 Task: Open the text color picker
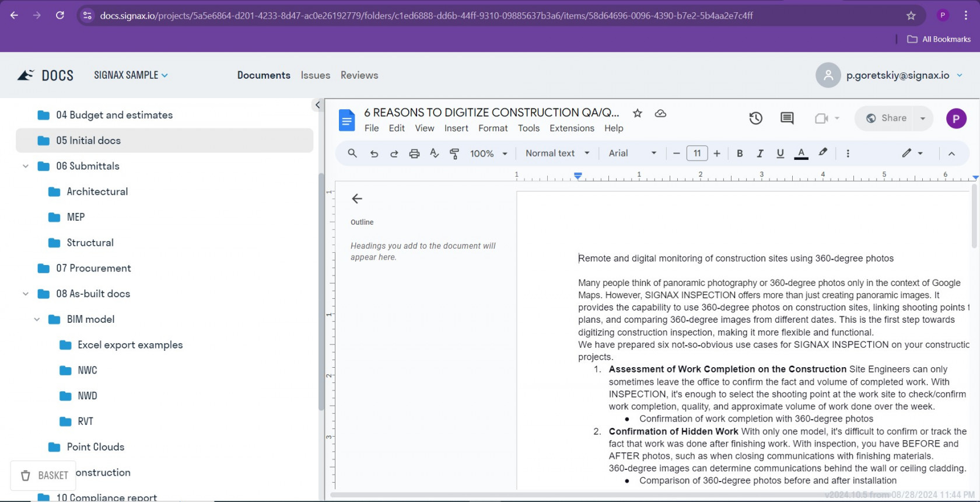tap(801, 154)
